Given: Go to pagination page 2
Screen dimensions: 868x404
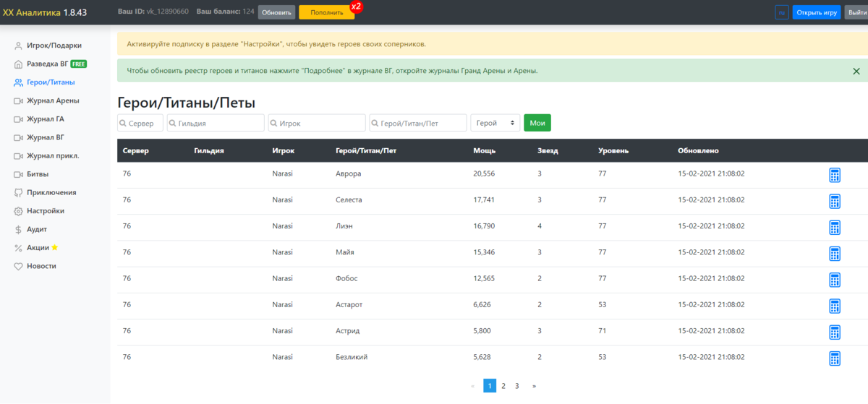Looking at the screenshot, I should (x=503, y=386).
